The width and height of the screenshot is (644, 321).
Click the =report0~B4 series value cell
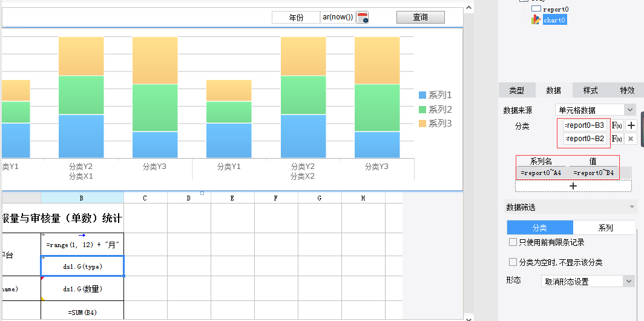594,173
